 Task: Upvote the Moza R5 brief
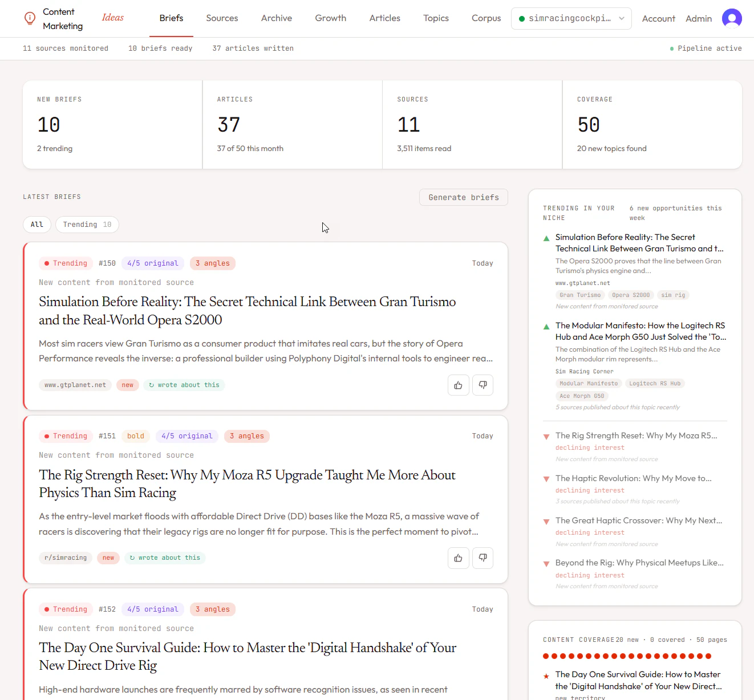click(x=458, y=557)
